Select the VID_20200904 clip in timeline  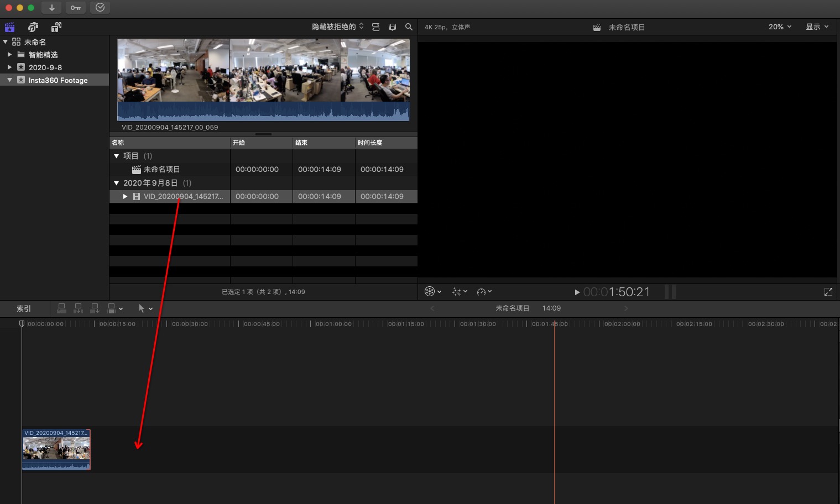coord(56,450)
